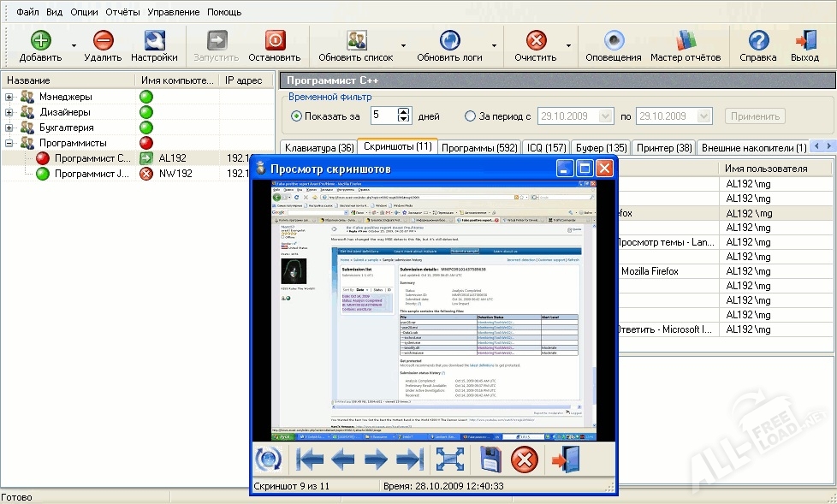837x504 pixels.
Task: Open the Отчёты menu
Action: click(122, 12)
